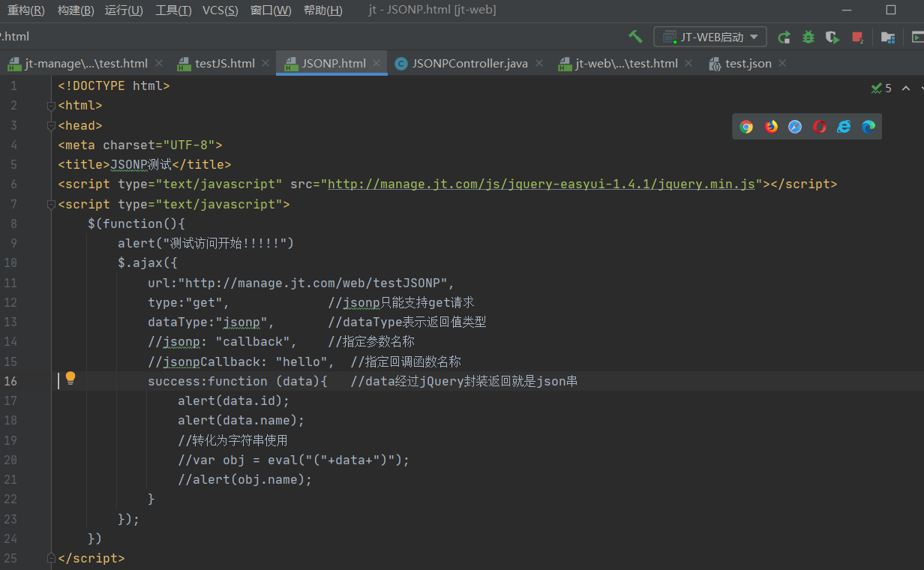Switch to testJS.html tab
This screenshot has width=924, height=570.
(x=225, y=64)
